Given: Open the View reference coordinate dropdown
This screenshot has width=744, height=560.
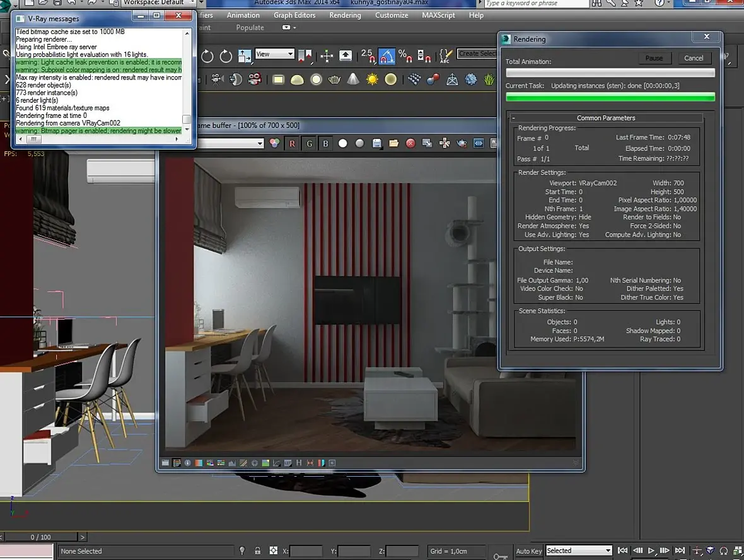Looking at the screenshot, I should [x=274, y=54].
